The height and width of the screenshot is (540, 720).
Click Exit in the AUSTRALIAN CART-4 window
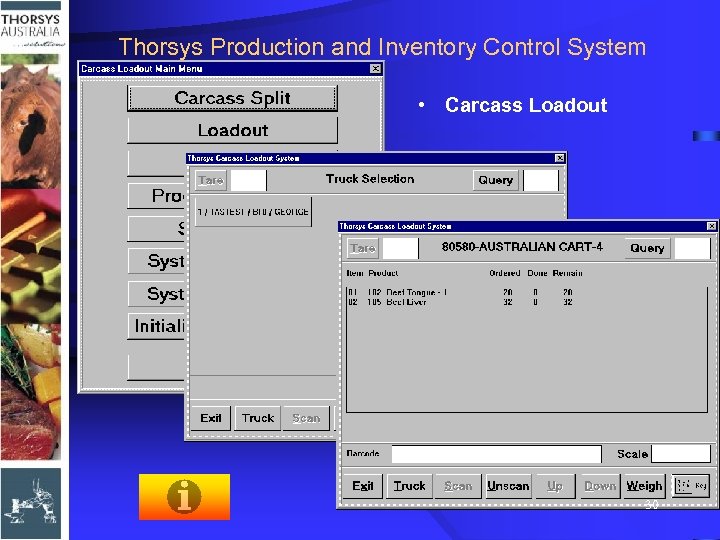point(363,486)
